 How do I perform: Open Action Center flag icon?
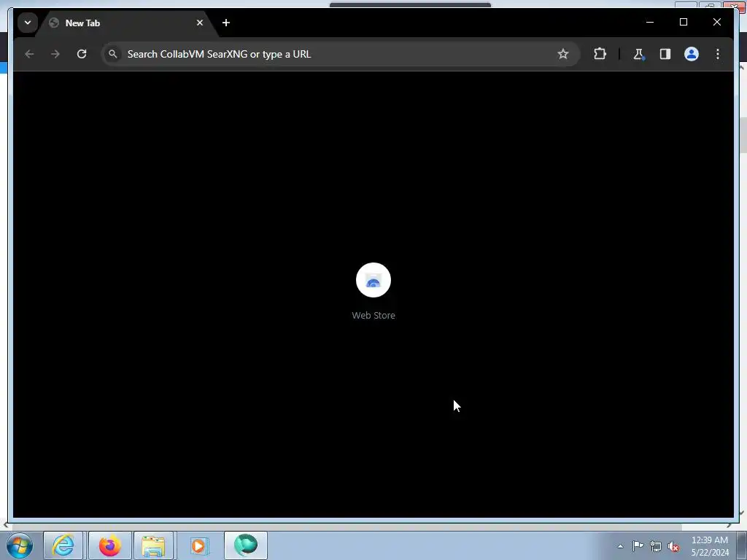(638, 545)
